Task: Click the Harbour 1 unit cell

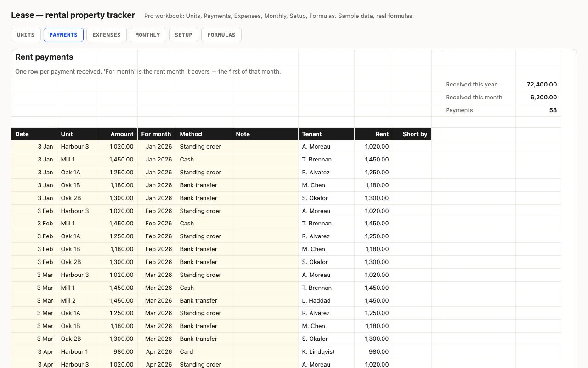Action: click(78, 351)
